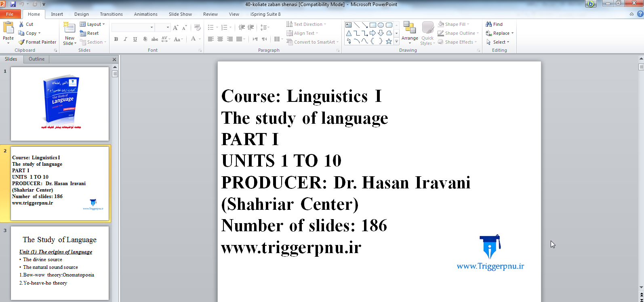Click the Save icon in the quick access toolbar
Screen dimensions: 644x302
pos(13,4)
